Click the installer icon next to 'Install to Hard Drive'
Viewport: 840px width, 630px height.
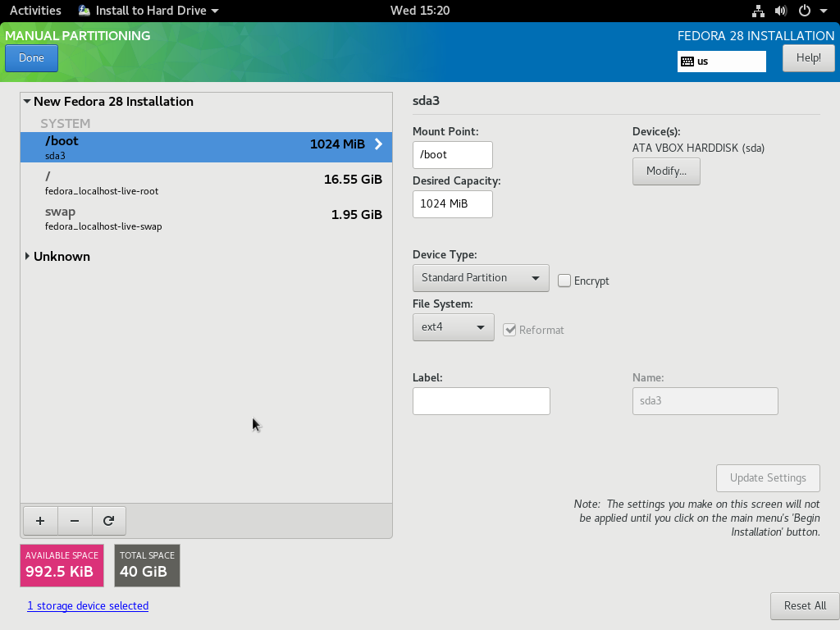click(x=84, y=11)
